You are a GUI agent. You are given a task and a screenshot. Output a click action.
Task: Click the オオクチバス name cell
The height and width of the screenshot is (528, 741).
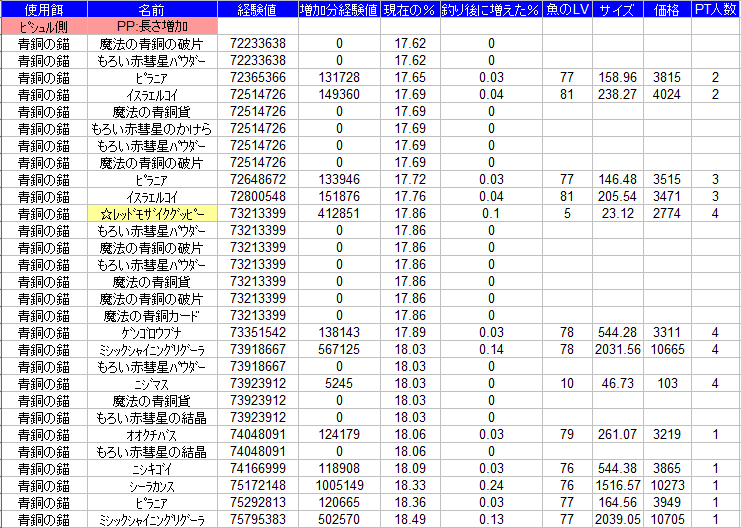[x=152, y=435]
